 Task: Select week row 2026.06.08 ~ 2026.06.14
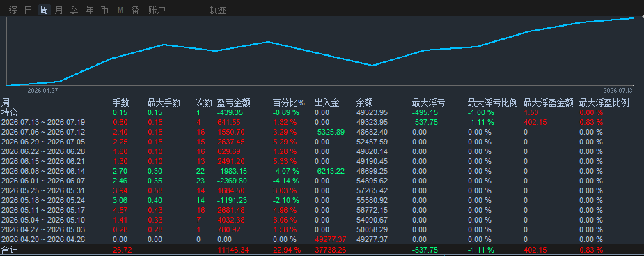point(322,171)
